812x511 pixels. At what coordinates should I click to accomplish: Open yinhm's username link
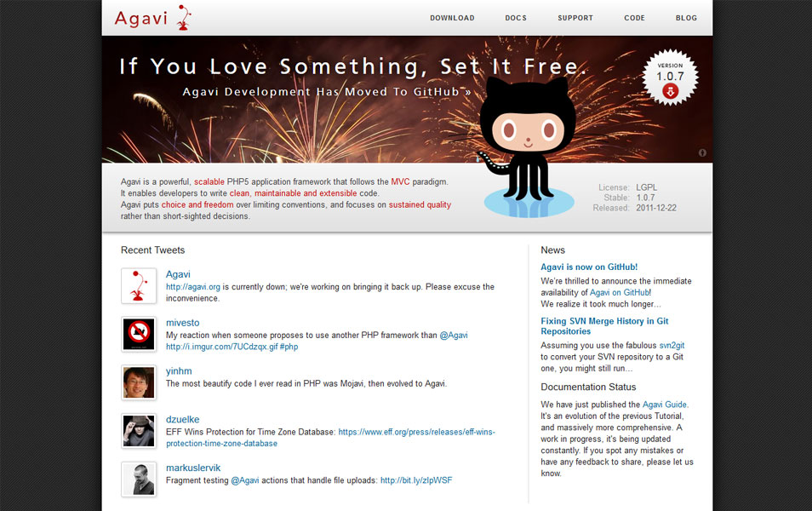tap(179, 371)
